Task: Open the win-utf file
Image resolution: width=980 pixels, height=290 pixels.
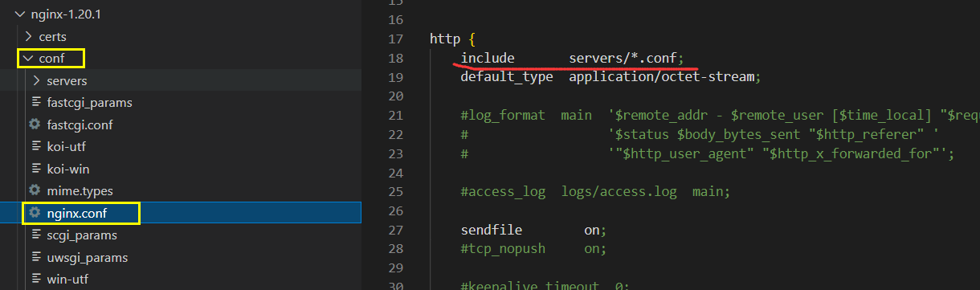Action: click(x=67, y=280)
